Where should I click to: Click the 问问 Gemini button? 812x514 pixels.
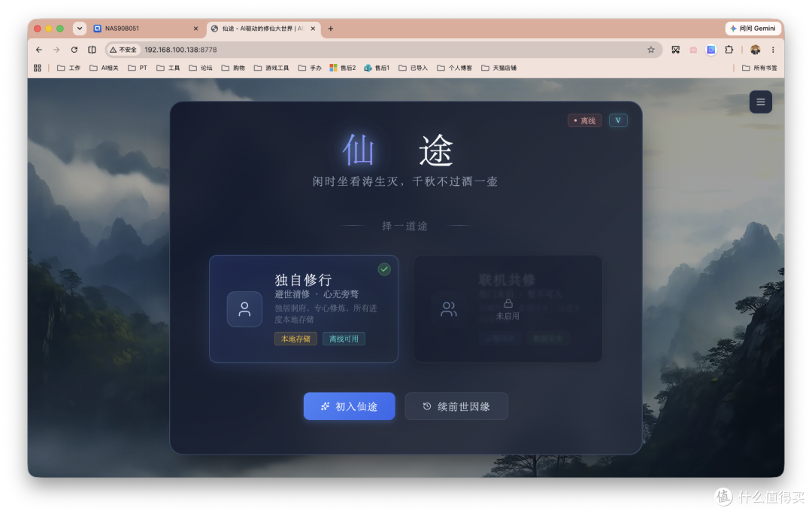pos(753,29)
